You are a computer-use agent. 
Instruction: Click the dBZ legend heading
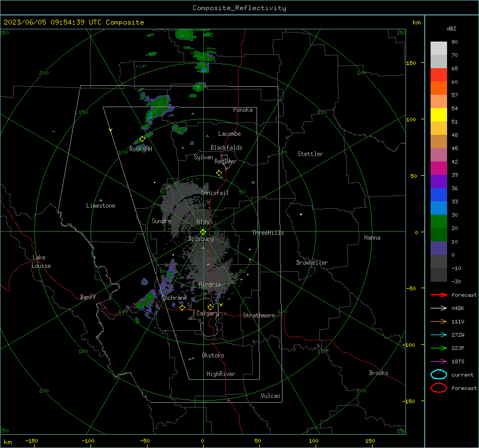click(x=451, y=29)
